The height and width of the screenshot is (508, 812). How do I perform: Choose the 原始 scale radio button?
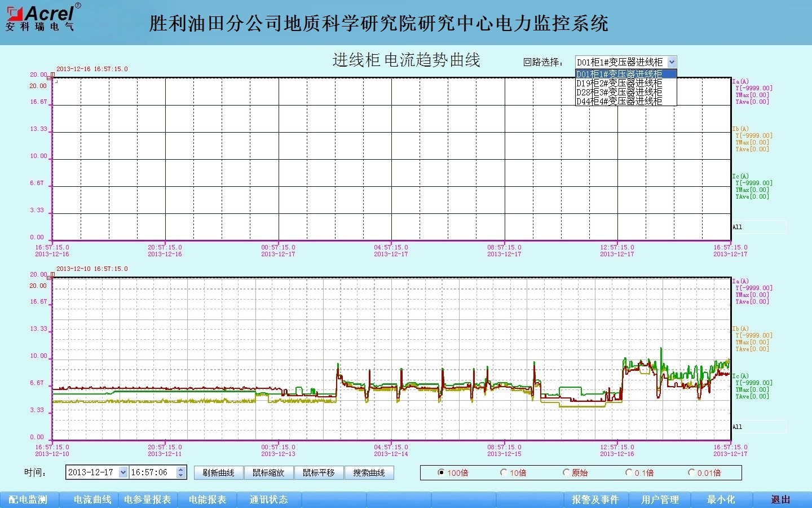[x=566, y=472]
